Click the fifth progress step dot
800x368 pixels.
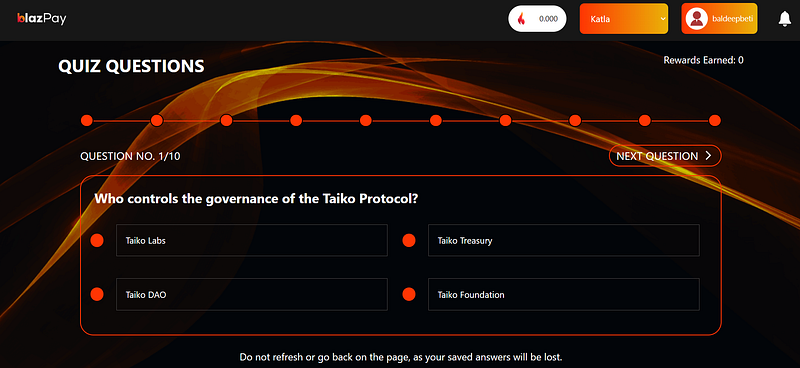366,120
